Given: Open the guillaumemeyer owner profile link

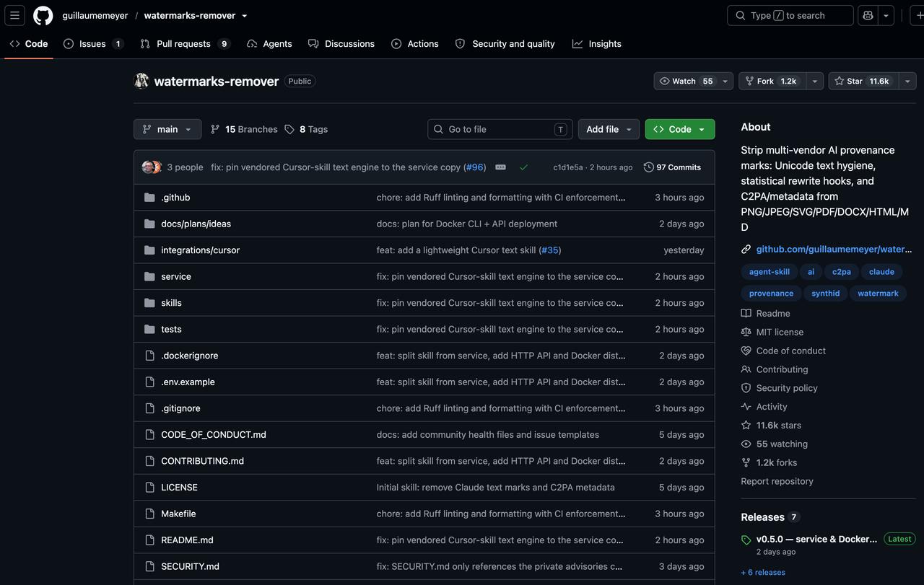Looking at the screenshot, I should pyautogui.click(x=95, y=16).
